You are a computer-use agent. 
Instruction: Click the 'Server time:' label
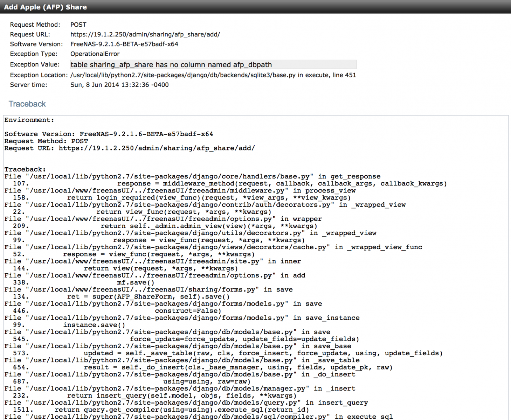(x=28, y=85)
